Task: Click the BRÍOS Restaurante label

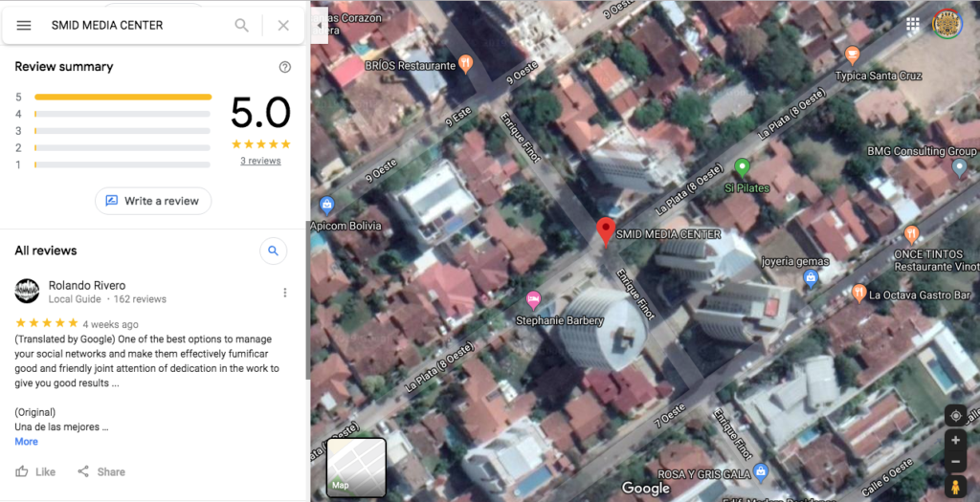Action: (410, 66)
